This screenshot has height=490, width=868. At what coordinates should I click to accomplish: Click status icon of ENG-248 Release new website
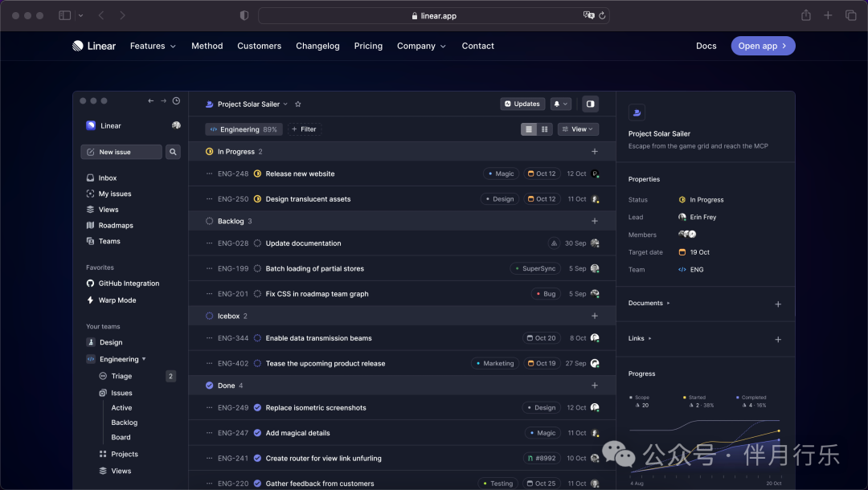(257, 174)
